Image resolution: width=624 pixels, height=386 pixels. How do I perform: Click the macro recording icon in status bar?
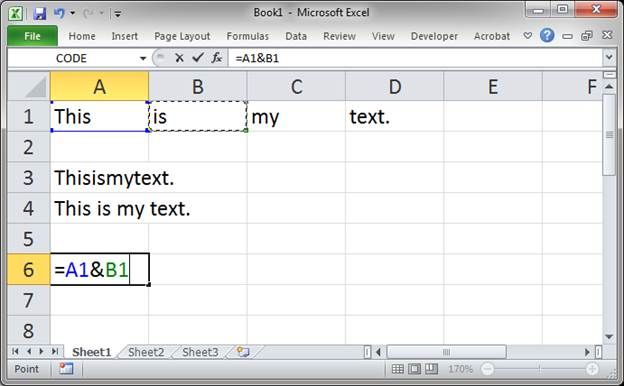66,369
